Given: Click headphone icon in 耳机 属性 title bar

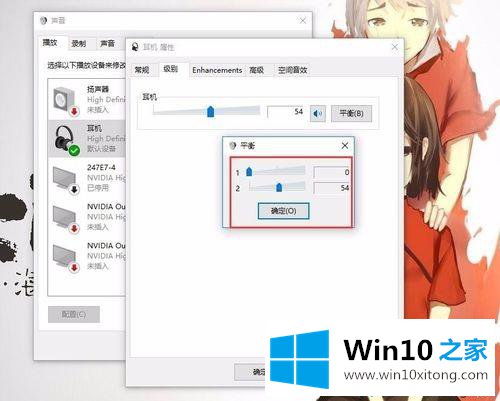Looking at the screenshot, I should point(135,47).
